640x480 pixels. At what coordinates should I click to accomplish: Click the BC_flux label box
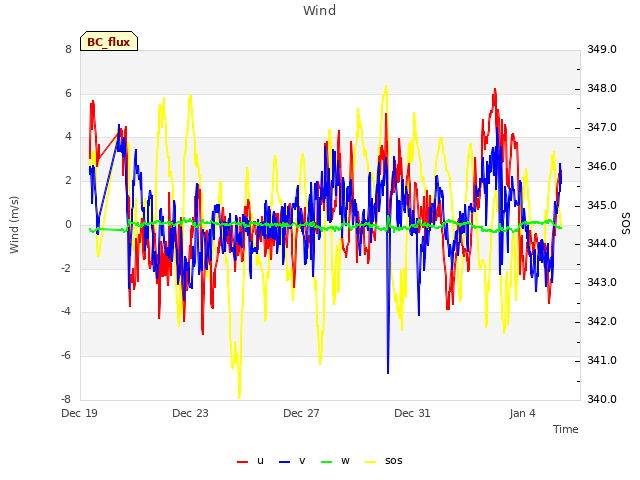(x=109, y=41)
